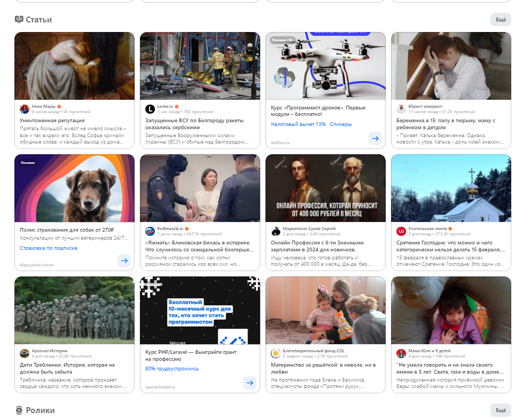523x420 pixels.
Task: Click arrow button on dog insurance ad
Action: click(x=124, y=260)
